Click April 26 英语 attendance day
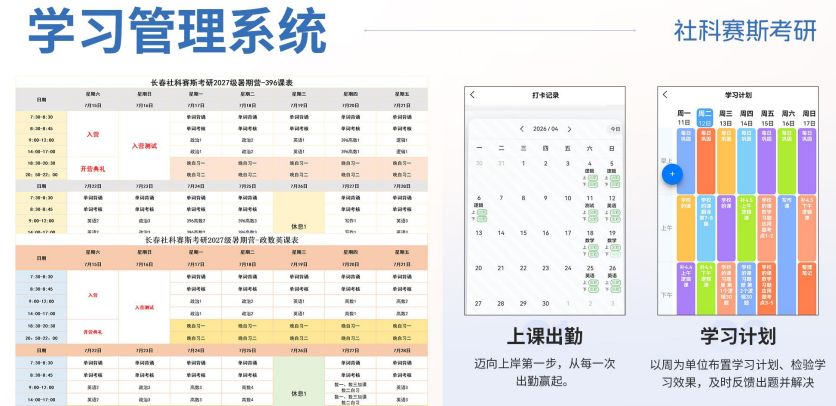The image size is (836, 406). pos(612,278)
